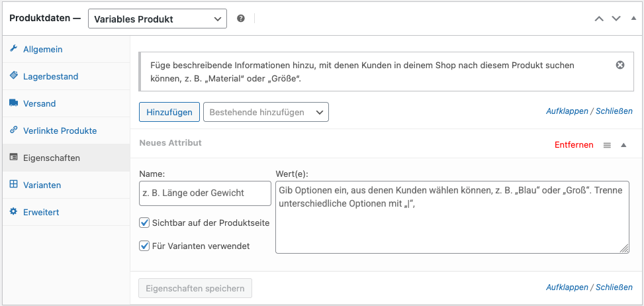
Task: Click the tag icon for Lagerbestand
Action: click(13, 76)
